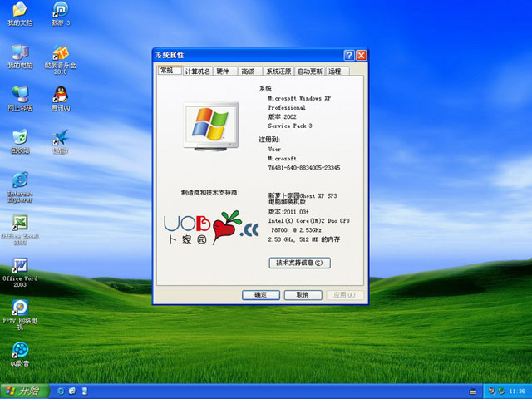Select the QQ影音 desktop shortcut
Screen dimensions: 532x399
[x=20, y=355]
